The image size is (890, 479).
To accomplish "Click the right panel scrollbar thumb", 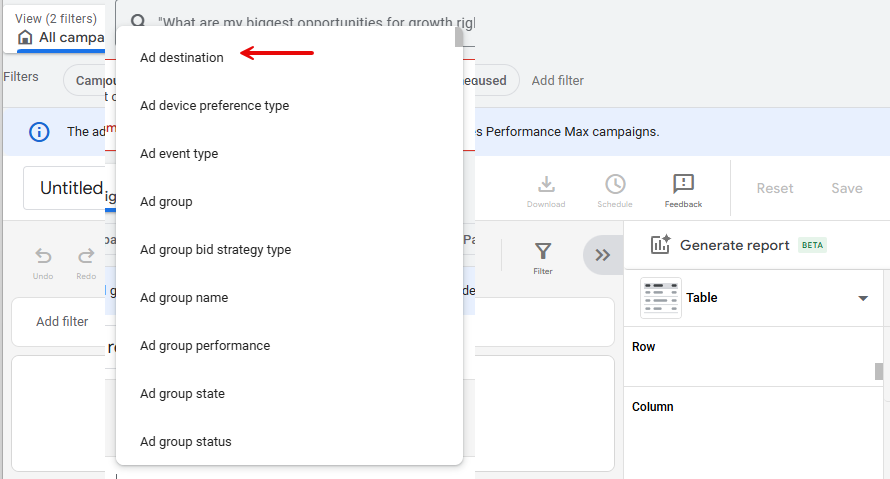I will (x=879, y=371).
